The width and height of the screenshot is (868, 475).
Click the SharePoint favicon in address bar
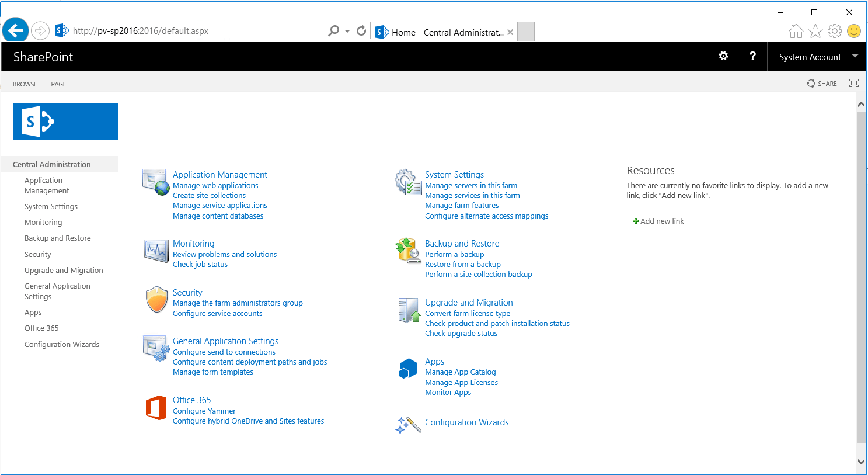tap(61, 30)
